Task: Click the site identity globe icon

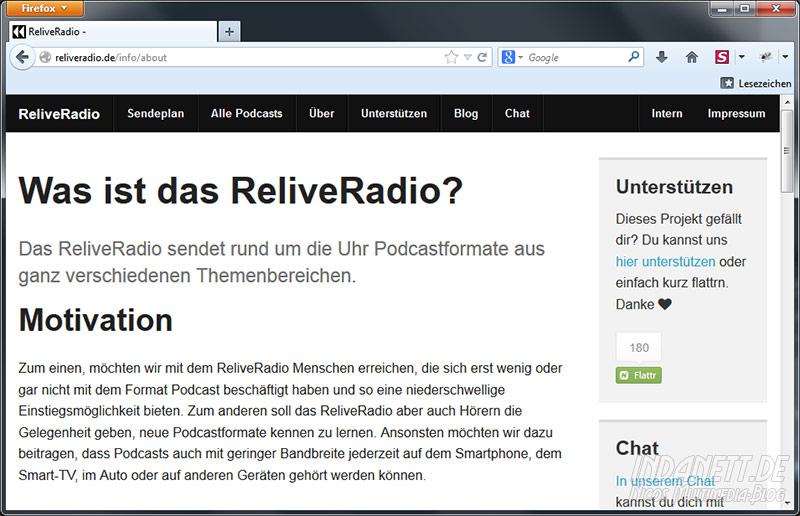Action: pos(45,57)
